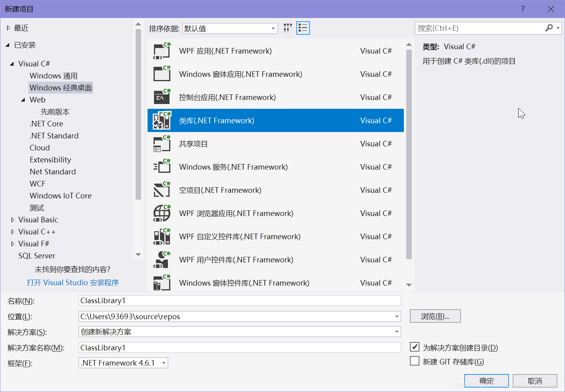Click the 类库(.NET Framework) template icon

pos(162,121)
